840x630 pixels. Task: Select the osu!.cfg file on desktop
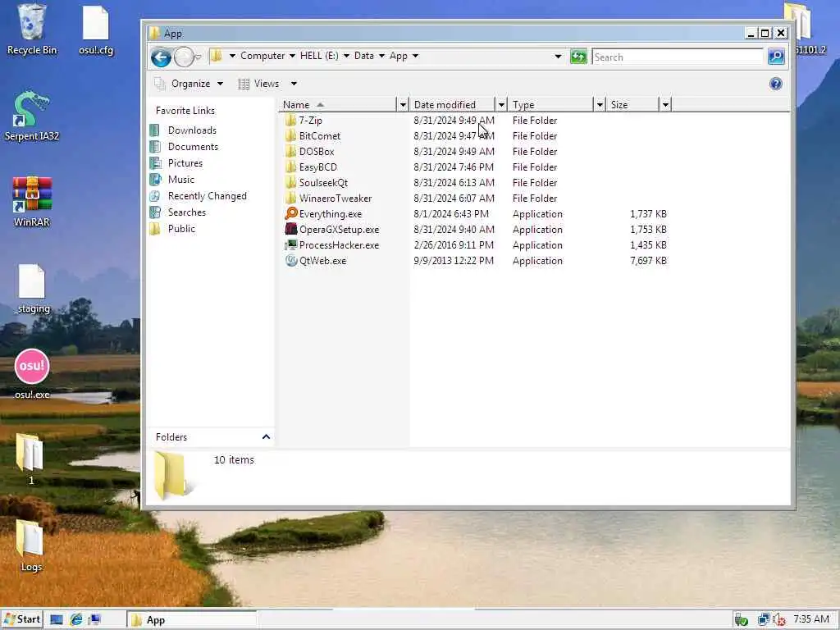(x=96, y=30)
